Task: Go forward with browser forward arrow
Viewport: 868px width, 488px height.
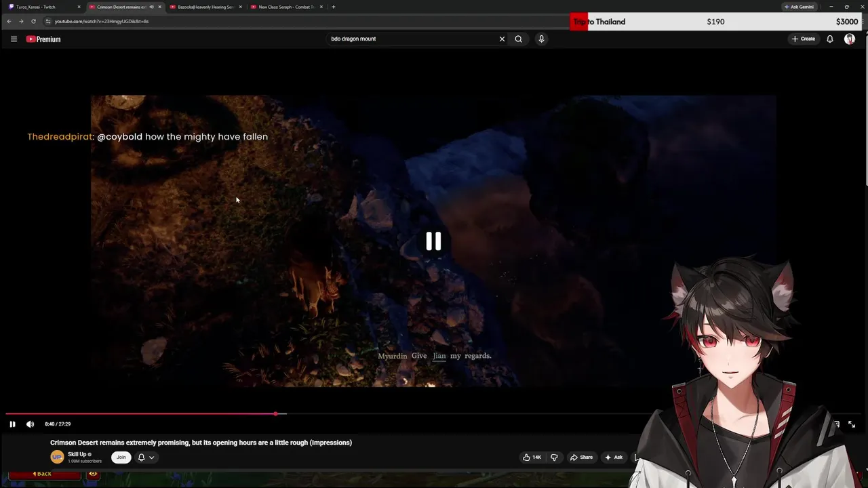Action: pyautogui.click(x=21, y=21)
